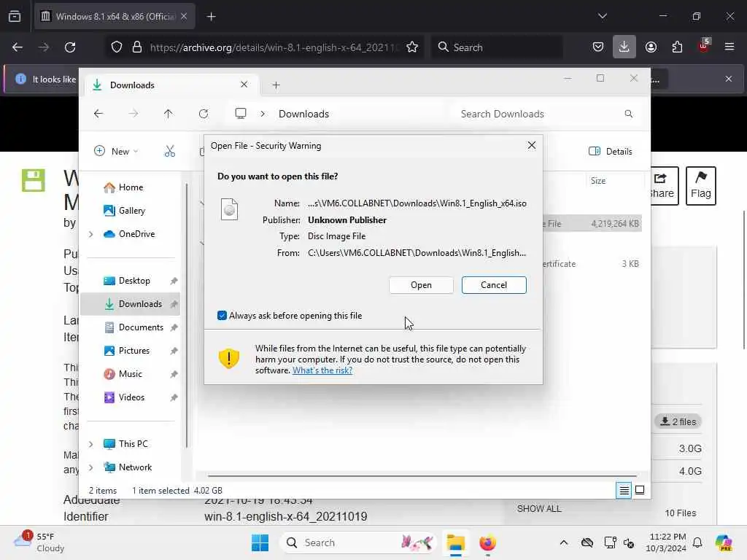Click the Cut scissors icon

[169, 152]
